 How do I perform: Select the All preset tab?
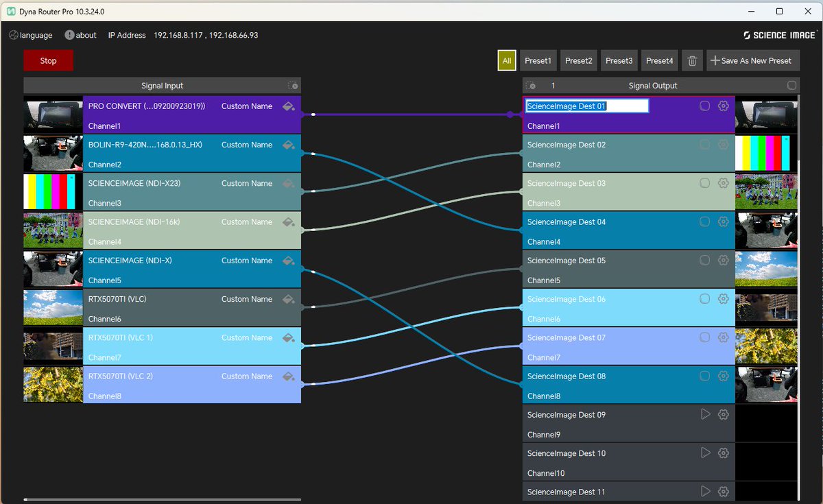(x=507, y=60)
